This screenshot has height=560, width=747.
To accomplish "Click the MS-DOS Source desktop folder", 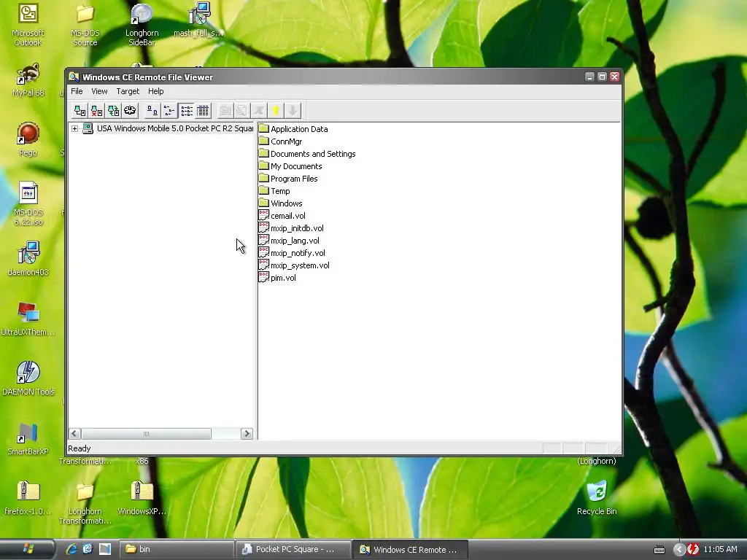I will click(x=85, y=24).
